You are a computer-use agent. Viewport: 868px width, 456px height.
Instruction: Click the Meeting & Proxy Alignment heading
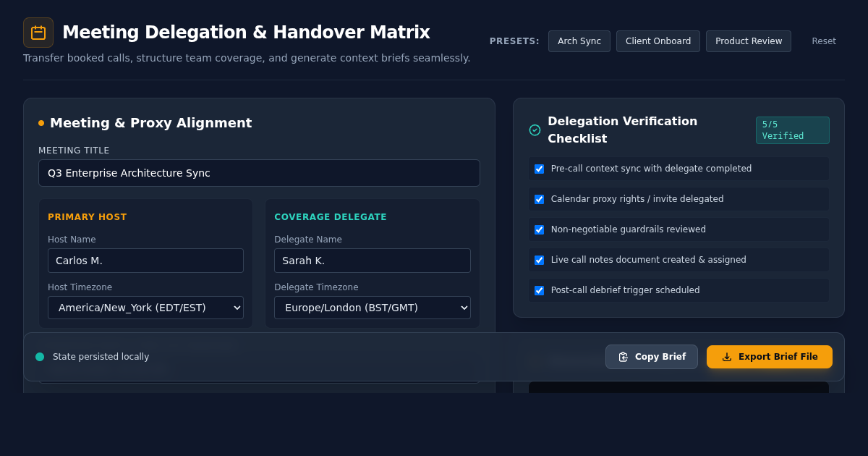151,123
